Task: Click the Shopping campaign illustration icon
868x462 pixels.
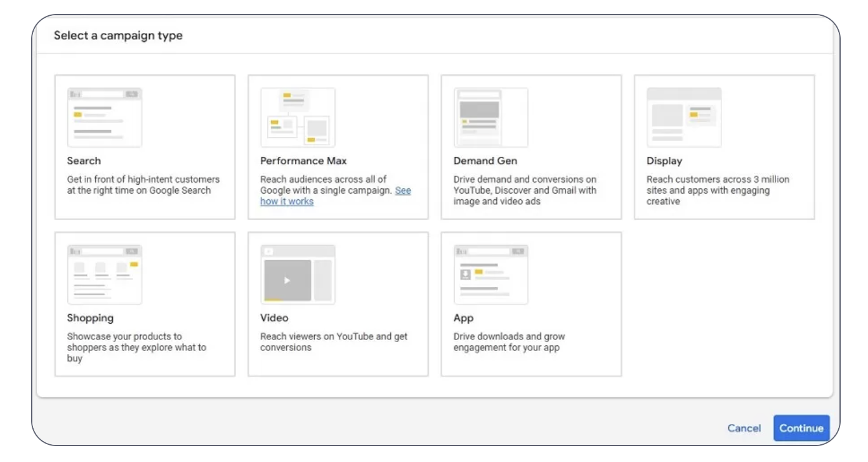Action: [105, 274]
